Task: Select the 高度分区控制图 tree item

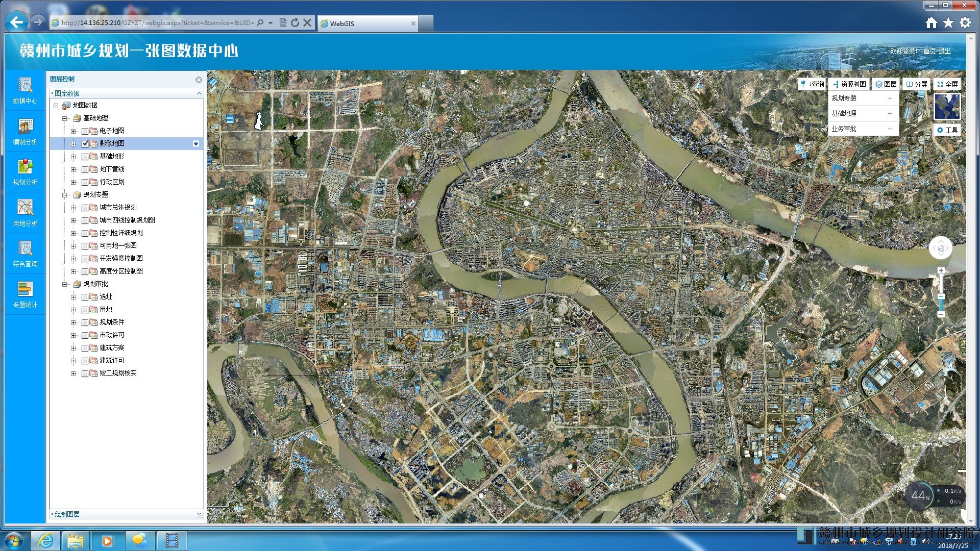Action: (121, 271)
